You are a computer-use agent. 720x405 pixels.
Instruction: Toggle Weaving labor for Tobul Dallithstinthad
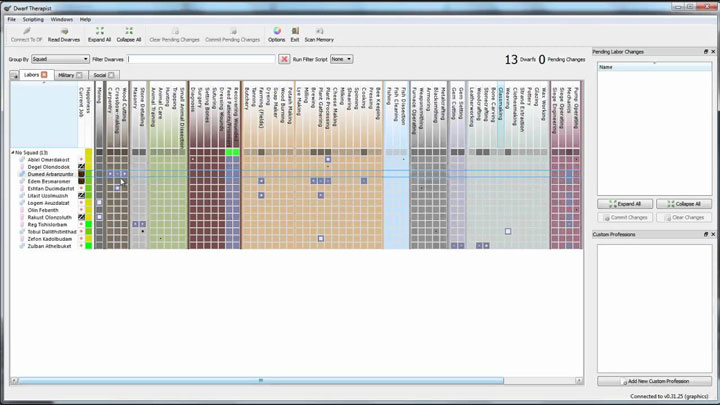508,231
